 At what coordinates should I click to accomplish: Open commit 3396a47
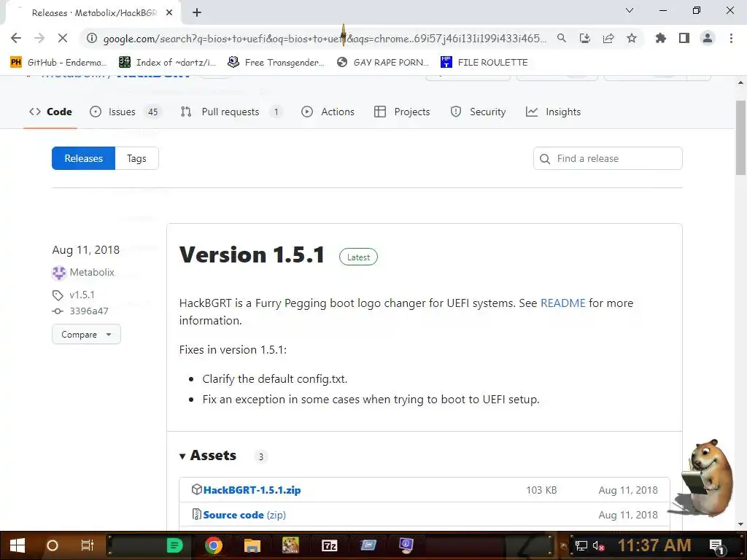(88, 311)
